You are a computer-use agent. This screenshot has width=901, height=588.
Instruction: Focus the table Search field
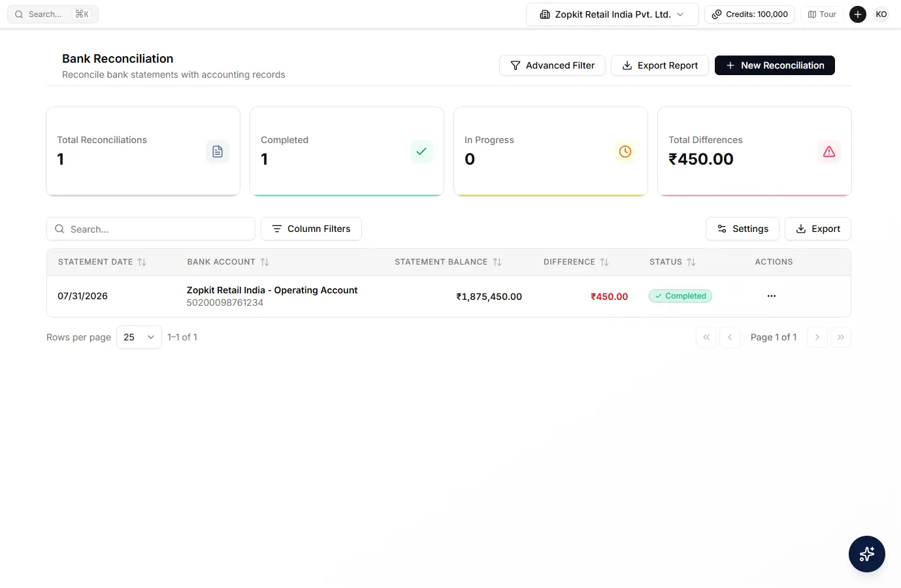click(151, 229)
